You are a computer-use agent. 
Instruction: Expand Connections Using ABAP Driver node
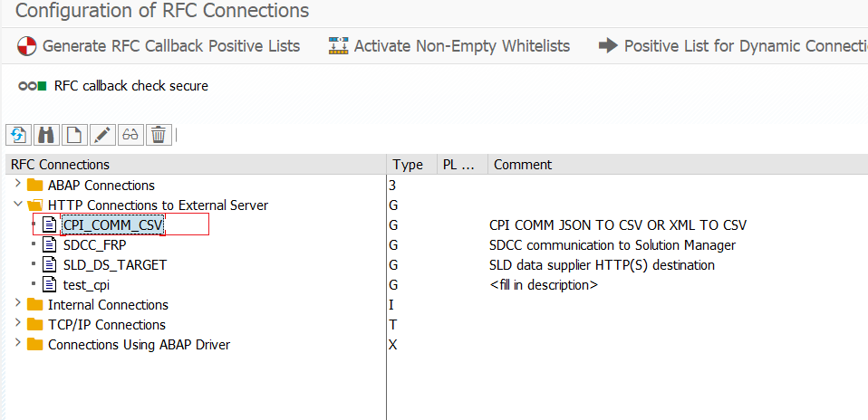coord(17,344)
